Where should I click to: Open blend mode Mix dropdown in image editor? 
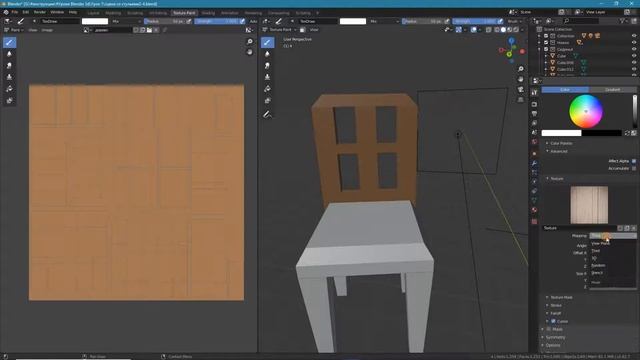tap(126, 21)
